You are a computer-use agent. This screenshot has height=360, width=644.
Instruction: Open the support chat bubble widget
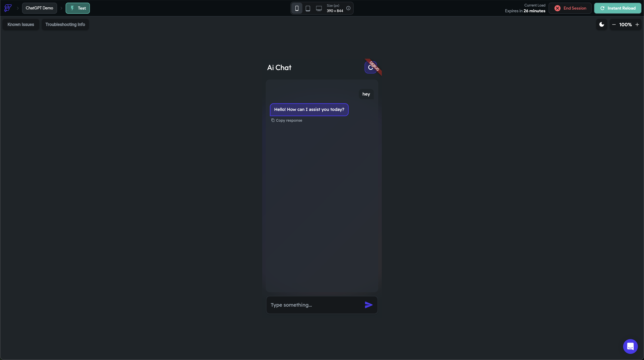pos(630,346)
